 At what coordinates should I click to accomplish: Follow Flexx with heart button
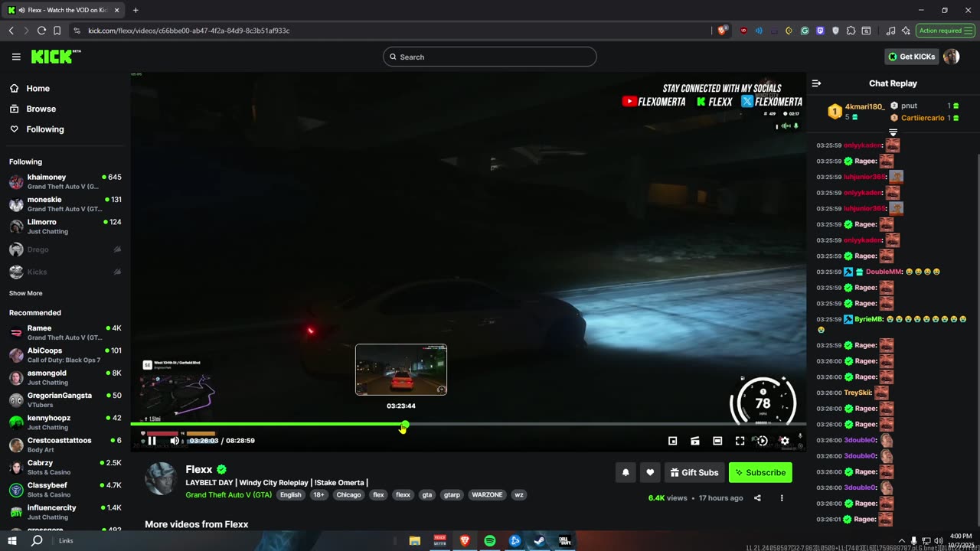click(650, 472)
